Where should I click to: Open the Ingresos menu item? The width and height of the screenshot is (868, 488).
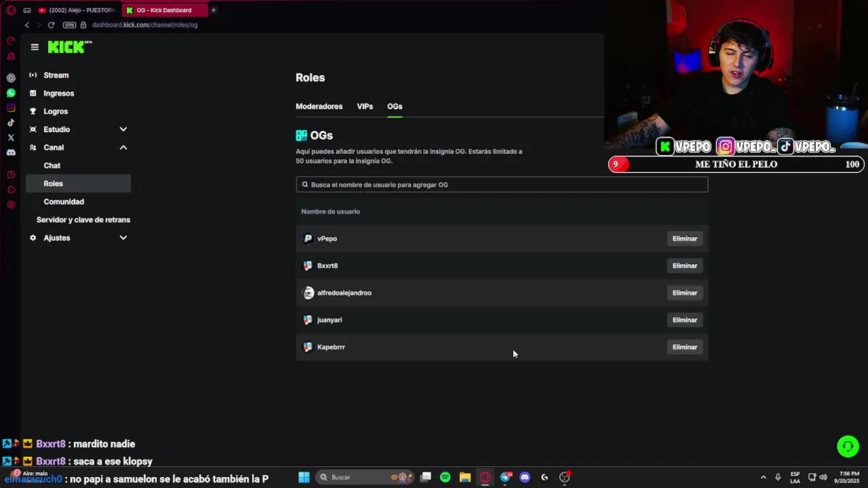tap(58, 94)
